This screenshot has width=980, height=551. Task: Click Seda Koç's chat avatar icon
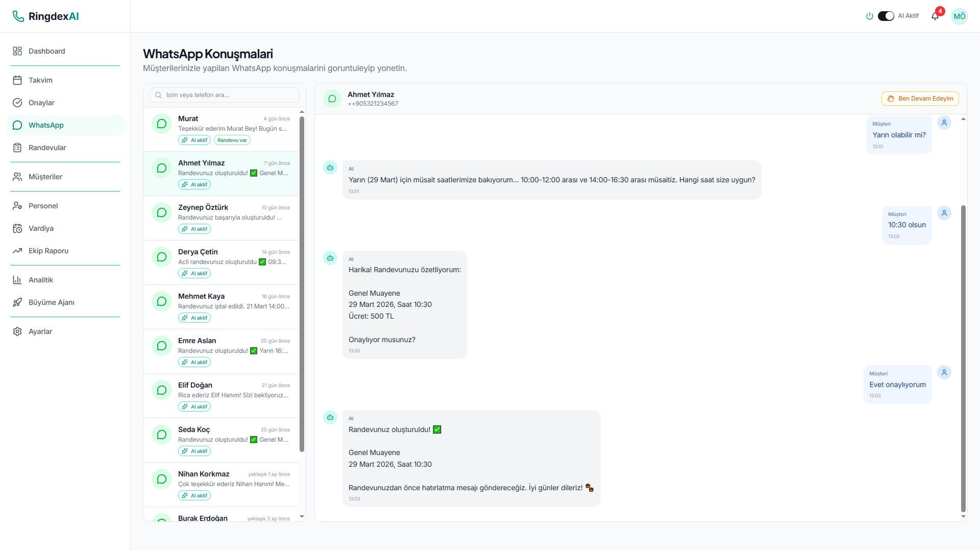click(162, 435)
